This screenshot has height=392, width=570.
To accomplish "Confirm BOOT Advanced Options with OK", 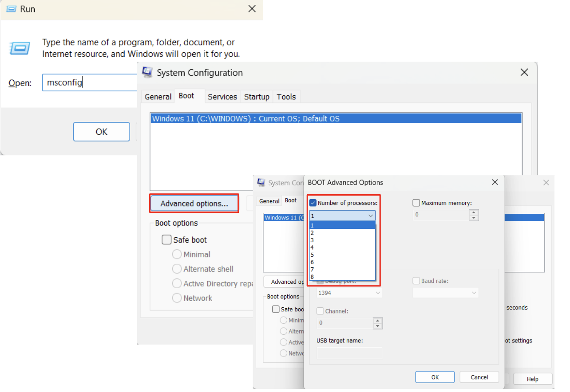I will tap(435, 376).
